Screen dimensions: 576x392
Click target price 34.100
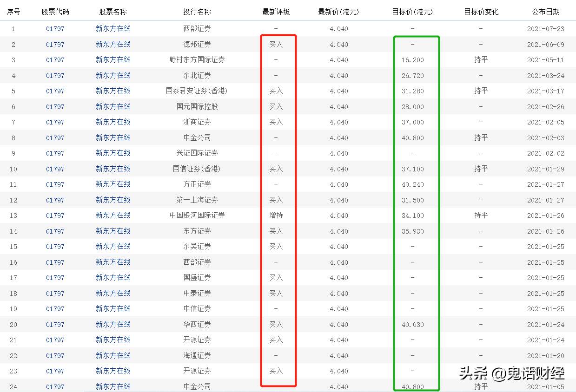tap(412, 216)
